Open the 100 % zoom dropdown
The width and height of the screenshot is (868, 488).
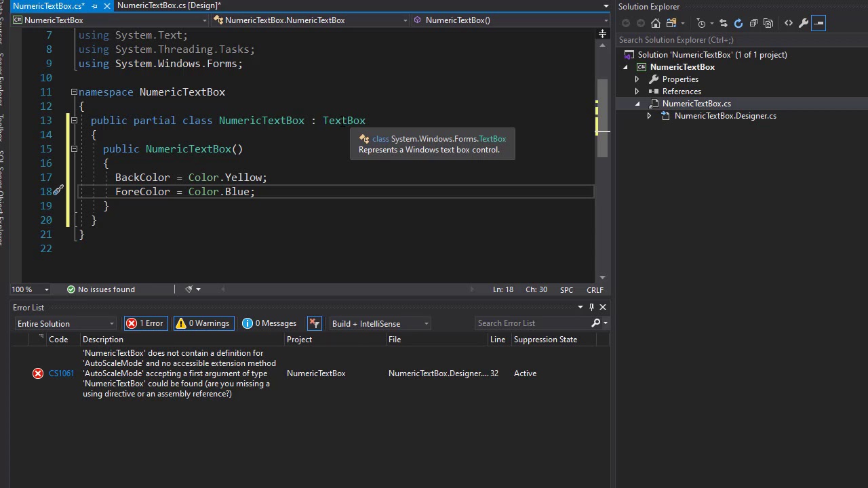pyautogui.click(x=47, y=289)
